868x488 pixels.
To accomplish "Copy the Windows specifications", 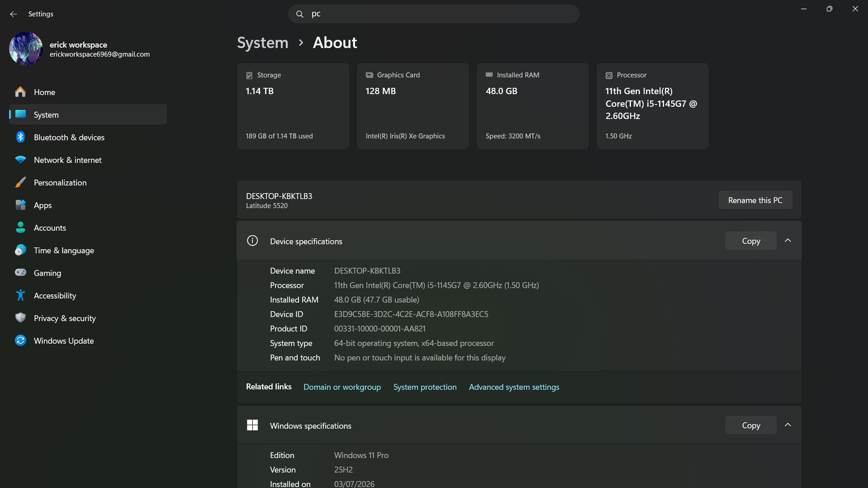I will point(751,425).
